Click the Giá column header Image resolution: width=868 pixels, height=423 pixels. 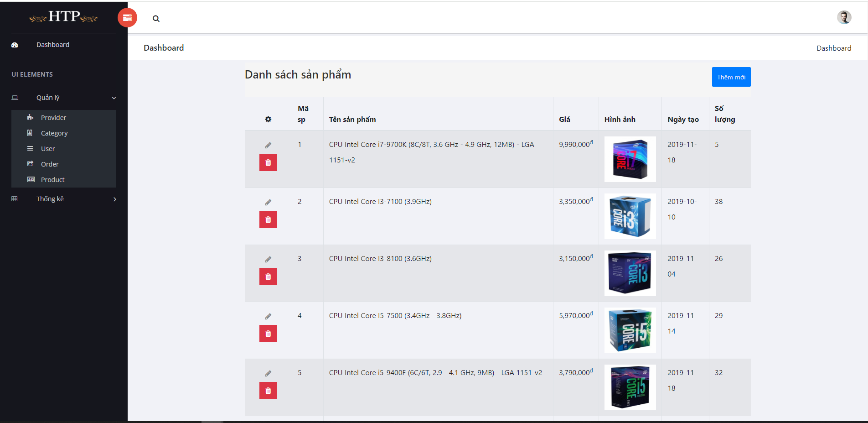(x=564, y=119)
